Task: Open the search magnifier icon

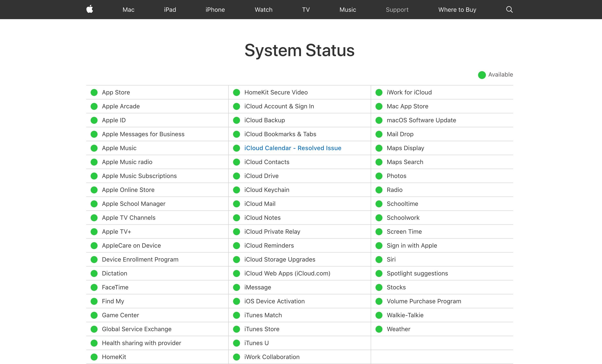Action: pyautogui.click(x=509, y=10)
